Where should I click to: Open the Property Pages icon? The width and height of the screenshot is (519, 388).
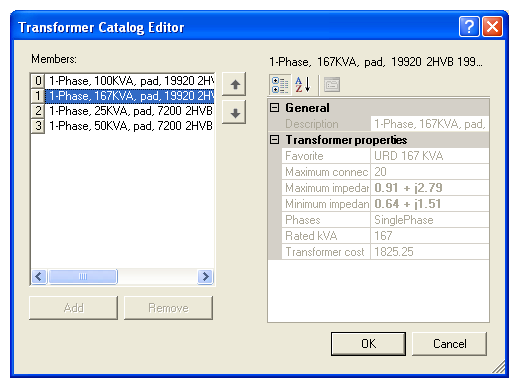(x=332, y=85)
